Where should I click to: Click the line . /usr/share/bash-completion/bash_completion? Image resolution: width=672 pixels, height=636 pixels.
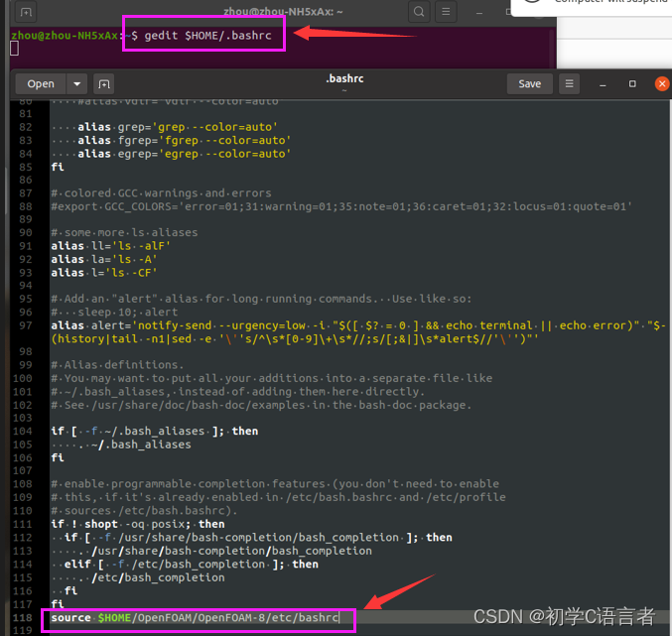(x=225, y=551)
